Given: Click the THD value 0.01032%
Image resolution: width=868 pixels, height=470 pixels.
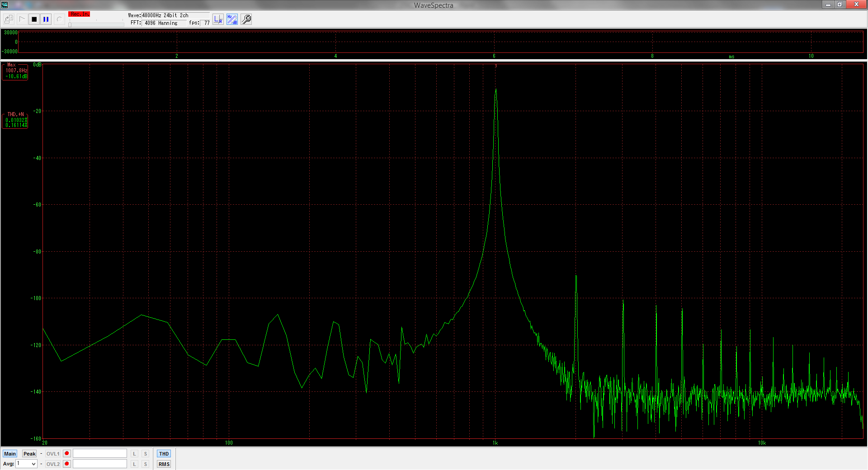Looking at the screenshot, I should pyautogui.click(x=16, y=120).
